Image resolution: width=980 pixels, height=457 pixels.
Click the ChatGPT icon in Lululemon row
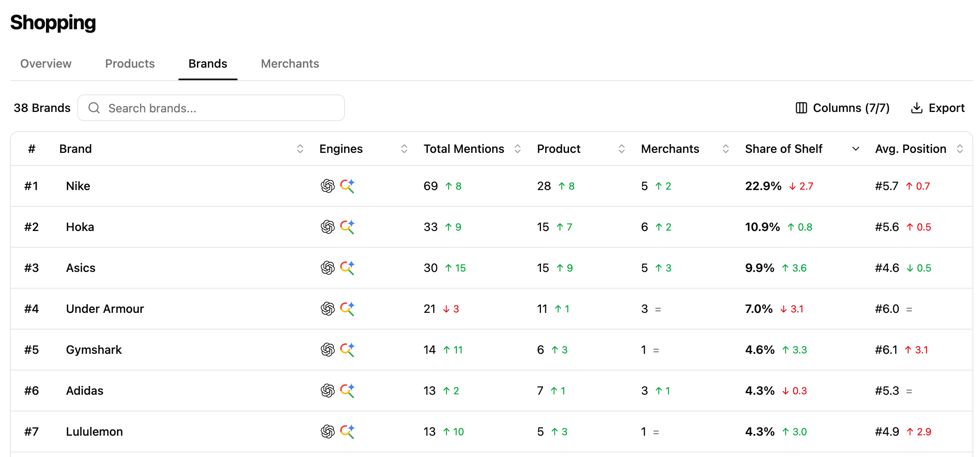(328, 432)
